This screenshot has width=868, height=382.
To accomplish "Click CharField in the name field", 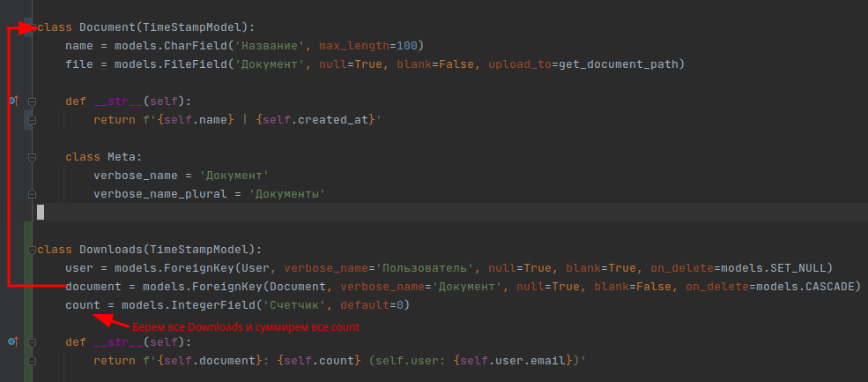I will 197,46.
